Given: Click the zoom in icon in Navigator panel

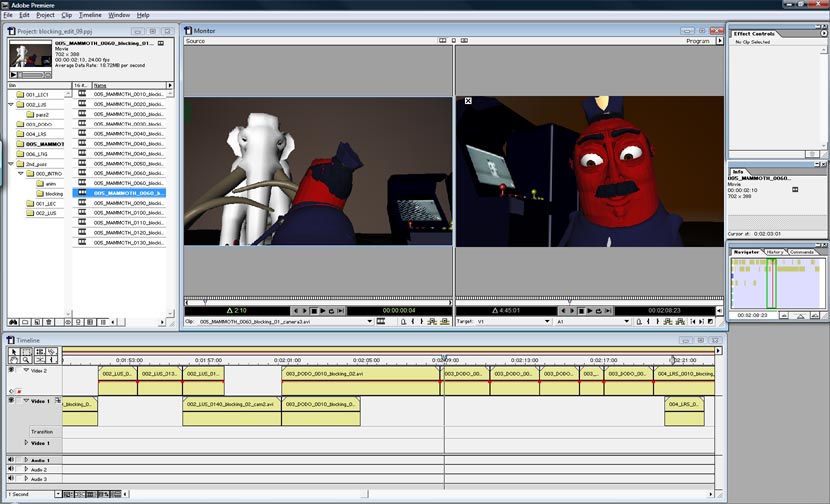Looking at the screenshot, I should pos(815,316).
